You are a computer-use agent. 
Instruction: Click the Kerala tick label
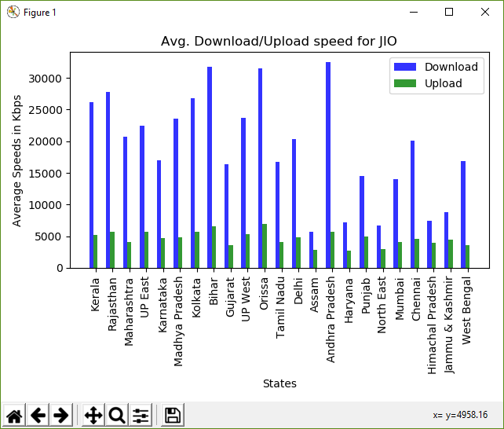(x=95, y=295)
